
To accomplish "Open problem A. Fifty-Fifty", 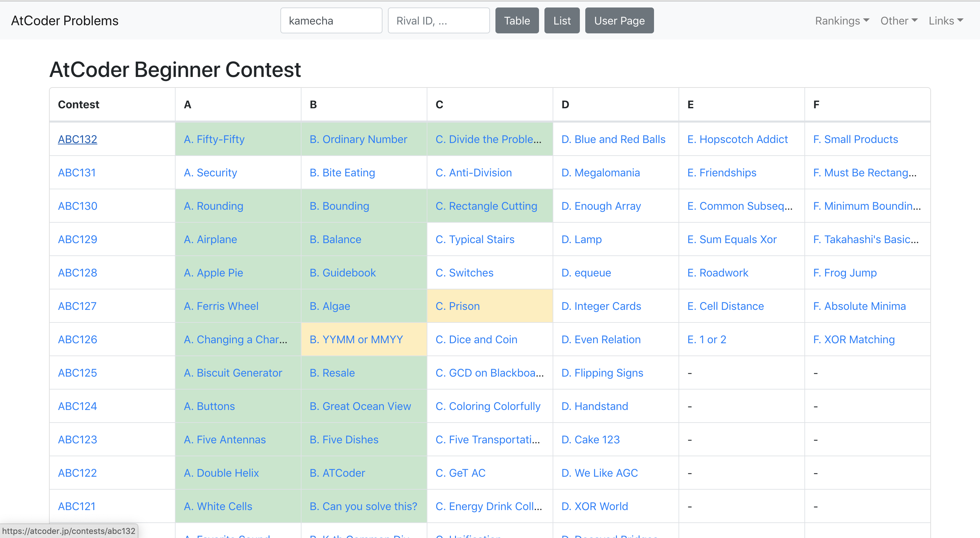I will click(x=214, y=139).
